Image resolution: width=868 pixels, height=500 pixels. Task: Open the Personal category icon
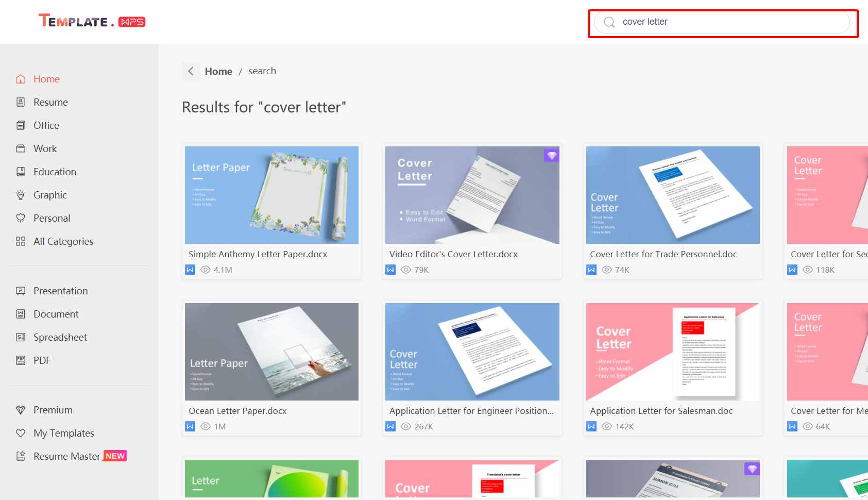pyautogui.click(x=21, y=218)
